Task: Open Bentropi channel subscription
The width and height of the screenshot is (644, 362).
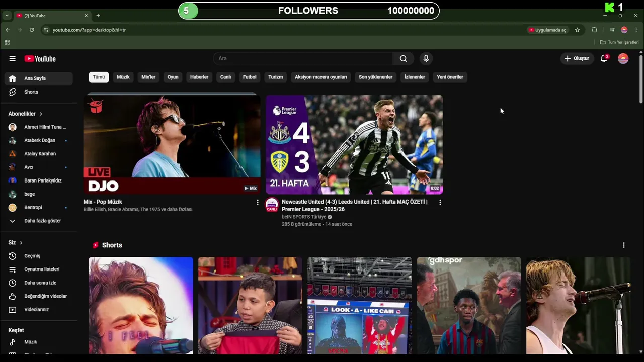Action: 39,207
